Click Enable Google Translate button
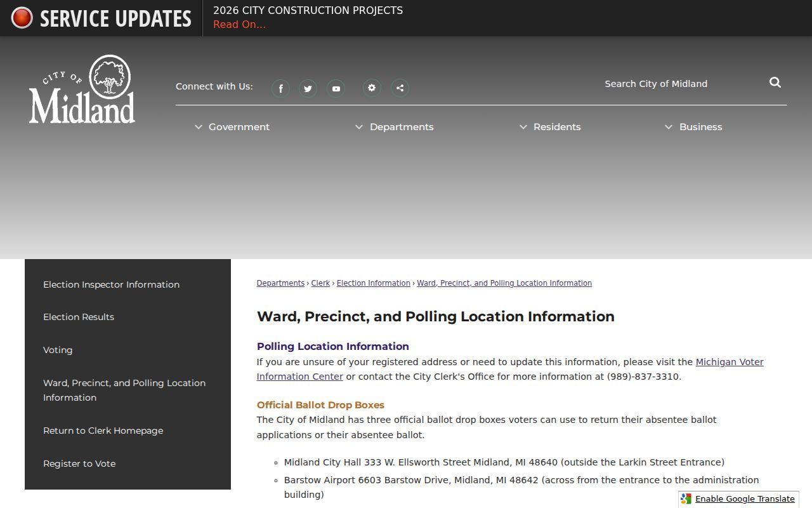Screen dimensions: 812x508 point(745,499)
